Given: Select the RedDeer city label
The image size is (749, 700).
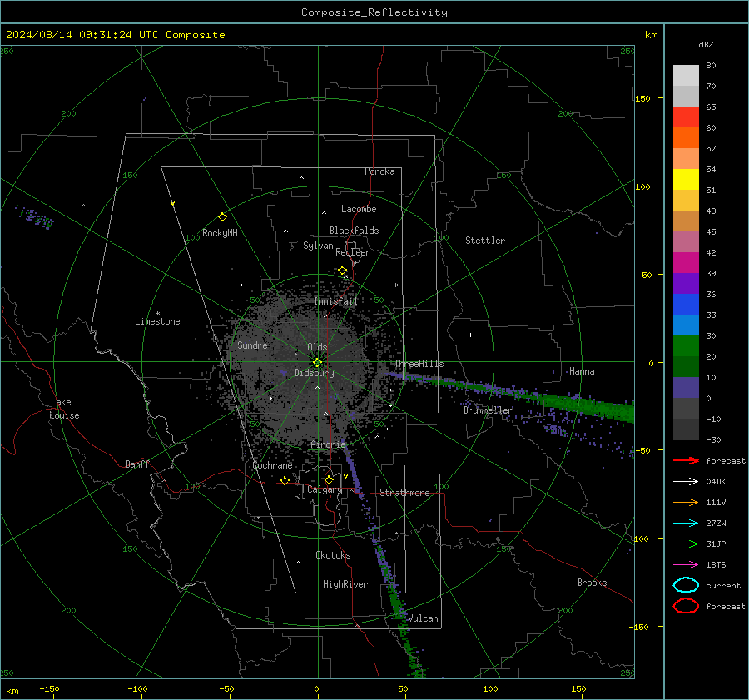Looking at the screenshot, I should (x=353, y=252).
